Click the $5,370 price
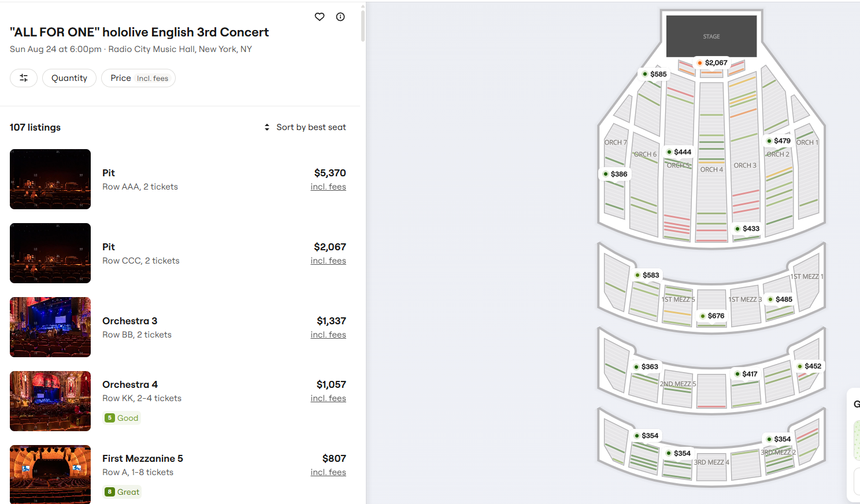Image resolution: width=860 pixels, height=504 pixels. [330, 173]
